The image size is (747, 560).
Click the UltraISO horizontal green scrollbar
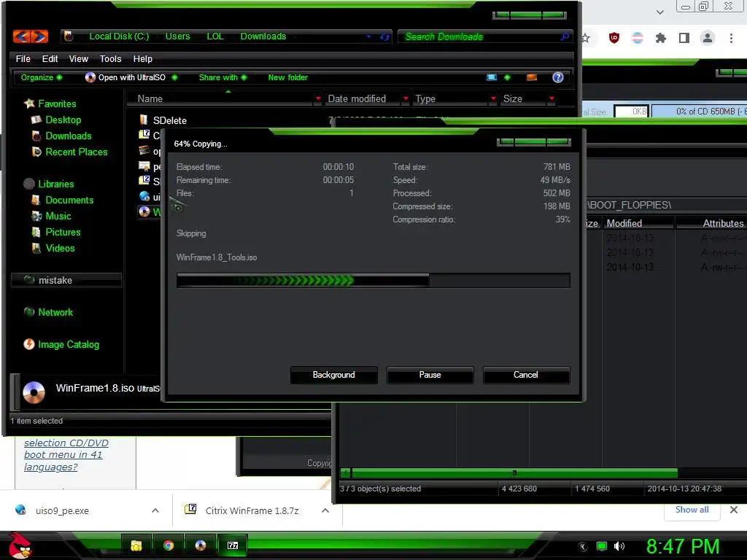click(514, 472)
